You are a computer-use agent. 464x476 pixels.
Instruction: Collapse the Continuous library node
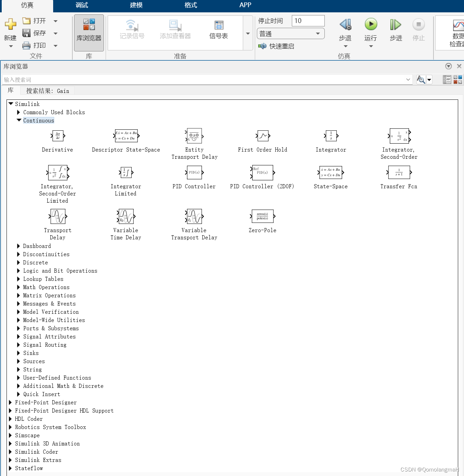(19, 120)
